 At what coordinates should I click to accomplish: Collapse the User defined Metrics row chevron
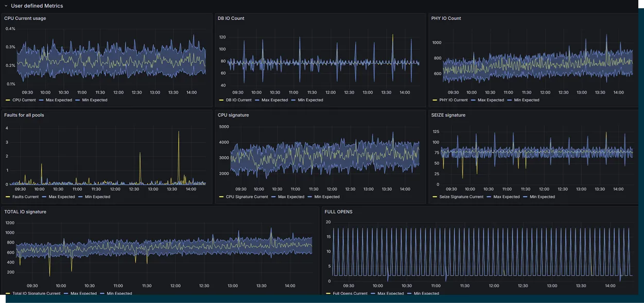tap(6, 6)
